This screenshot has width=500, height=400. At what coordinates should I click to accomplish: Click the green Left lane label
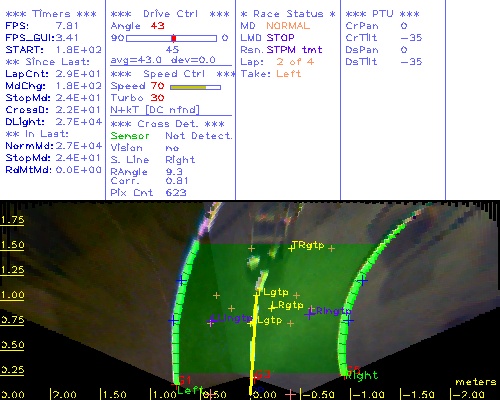190,390
